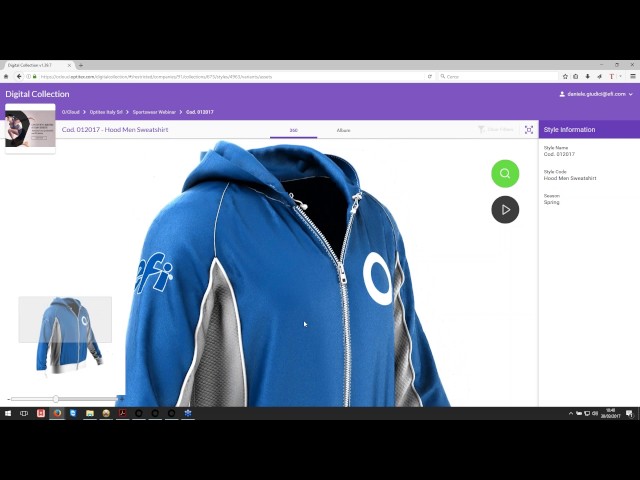Bookmark page with the star icon
The height and width of the screenshot is (480, 640).
coord(565,76)
